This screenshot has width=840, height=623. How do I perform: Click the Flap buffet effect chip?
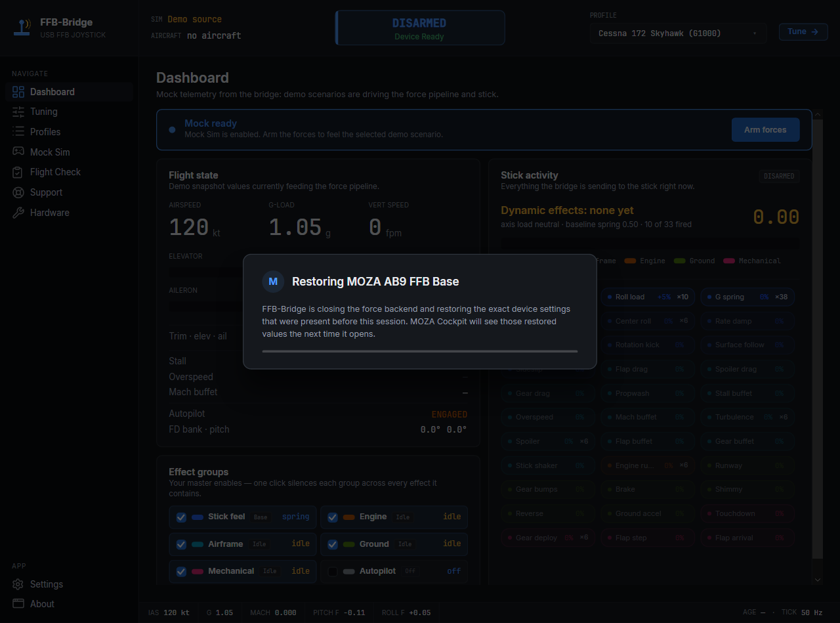648,441
